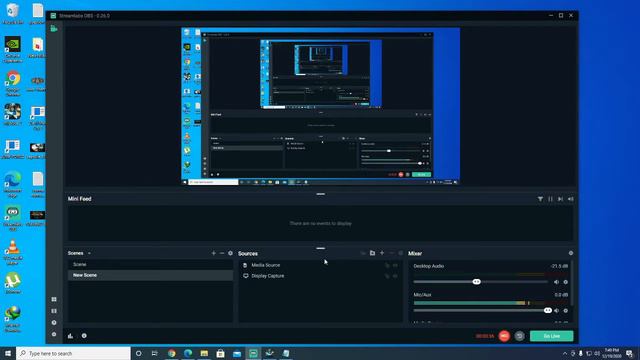640x360 pixels.
Task: Open Google Chrome from the taskbar
Action: (x=172, y=353)
